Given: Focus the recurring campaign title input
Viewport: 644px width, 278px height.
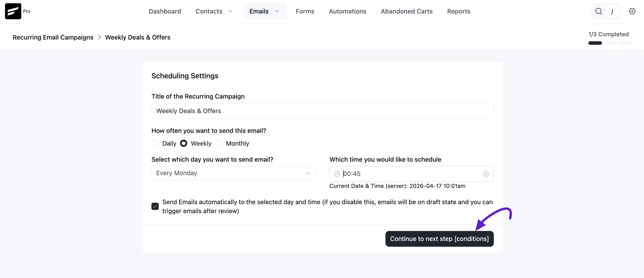Looking at the screenshot, I should (322, 111).
